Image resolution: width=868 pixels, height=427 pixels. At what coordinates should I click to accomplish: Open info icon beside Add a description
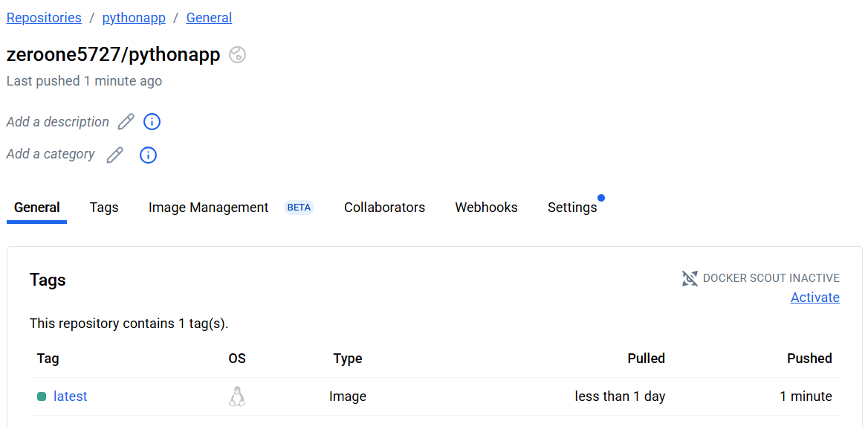tap(152, 122)
